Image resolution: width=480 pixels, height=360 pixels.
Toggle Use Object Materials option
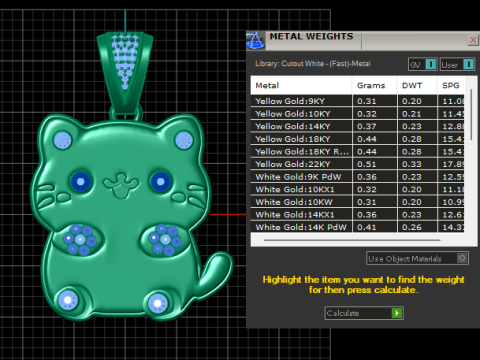(x=418, y=258)
